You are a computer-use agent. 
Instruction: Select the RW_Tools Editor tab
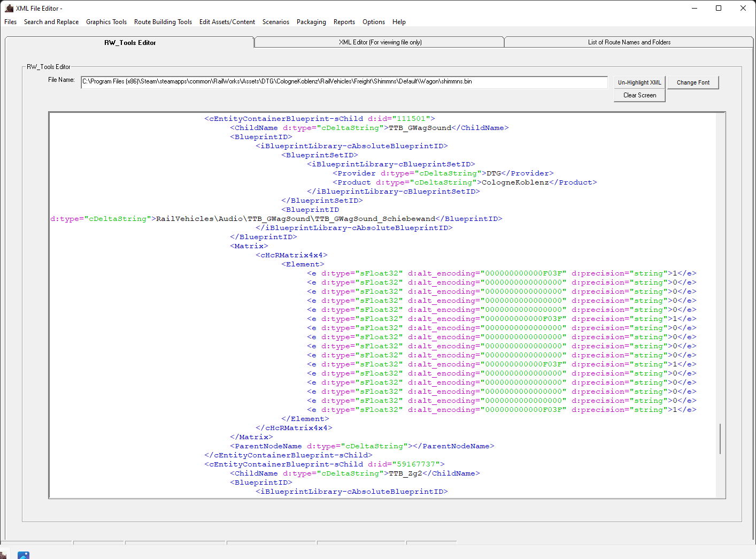coord(130,43)
